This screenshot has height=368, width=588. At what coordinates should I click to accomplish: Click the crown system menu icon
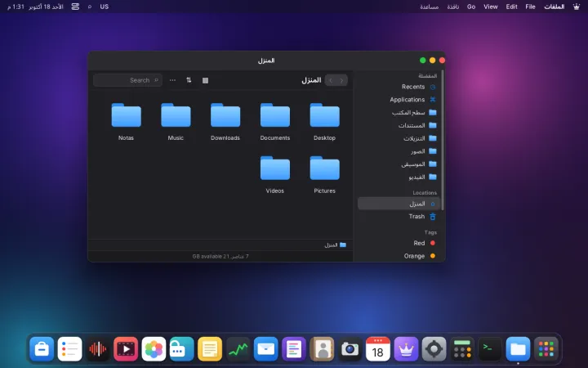(577, 7)
